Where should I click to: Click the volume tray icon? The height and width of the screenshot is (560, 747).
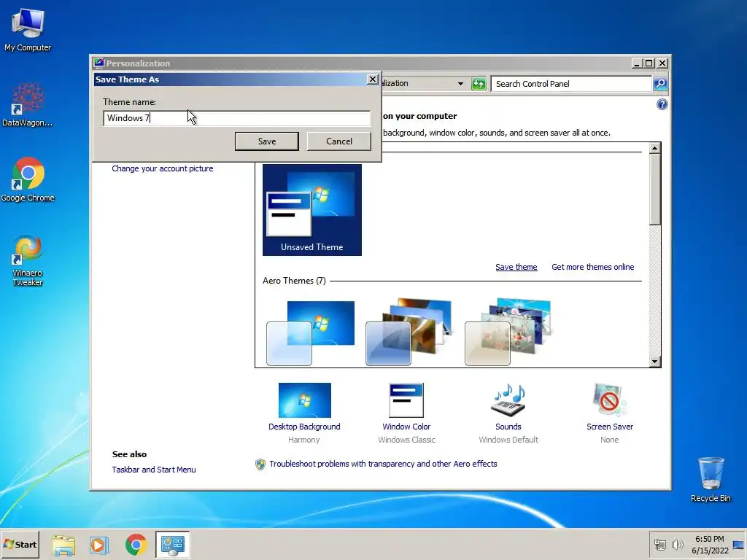[677, 544]
